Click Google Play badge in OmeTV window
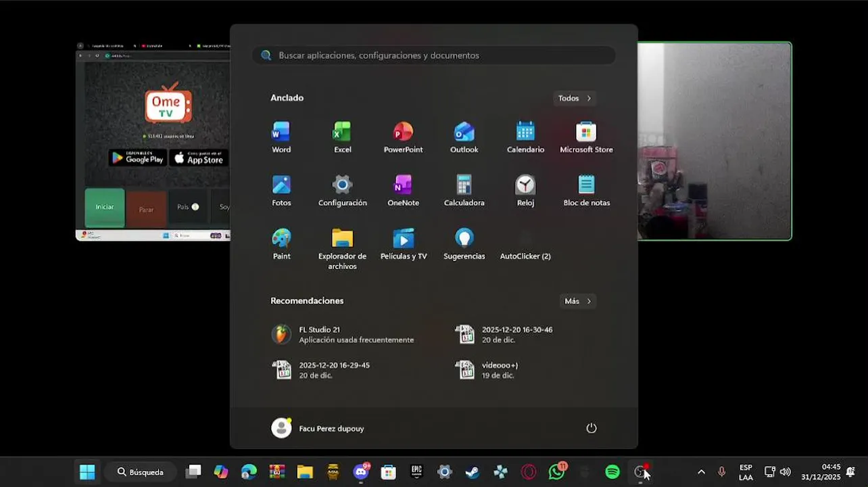The image size is (868, 487). 138,158
